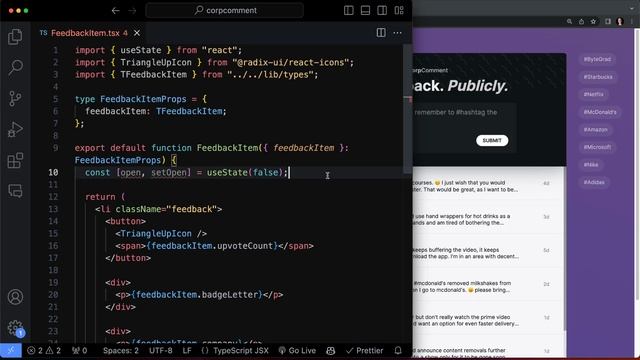Click line number 10 in the gutter
Image resolution: width=640 pixels, height=360 pixels.
pyautogui.click(x=53, y=172)
